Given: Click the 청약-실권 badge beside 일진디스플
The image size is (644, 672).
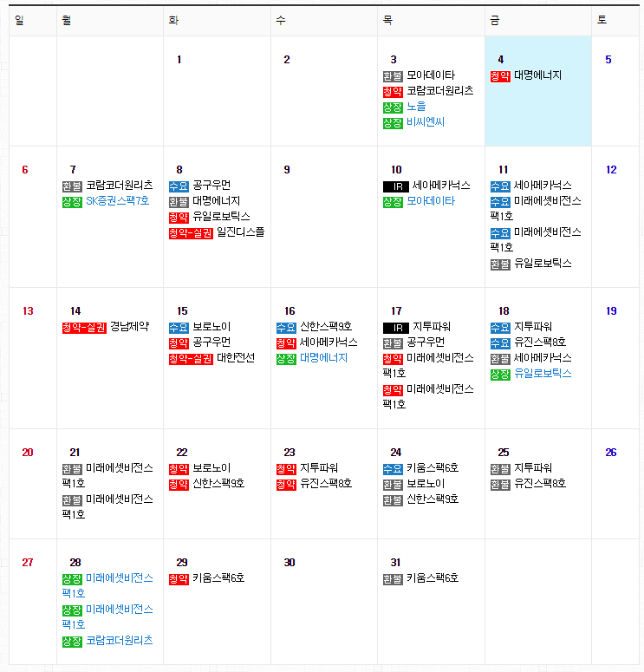Looking at the screenshot, I should click(x=191, y=233).
